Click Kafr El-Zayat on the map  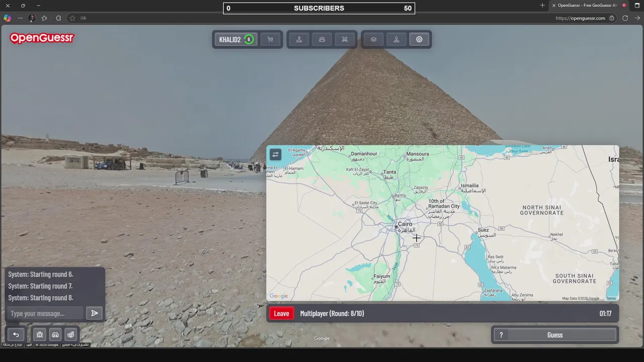(358, 169)
